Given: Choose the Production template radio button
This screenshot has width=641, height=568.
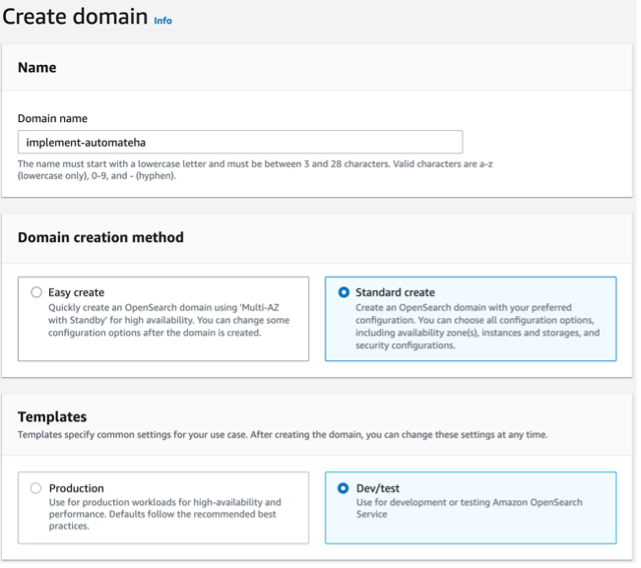Looking at the screenshot, I should click(x=37, y=488).
